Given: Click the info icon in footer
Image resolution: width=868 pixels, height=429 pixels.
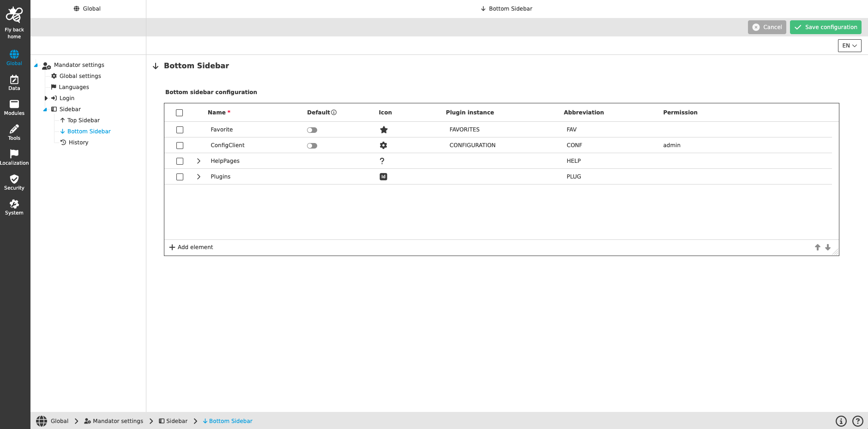Looking at the screenshot, I should [841, 421].
